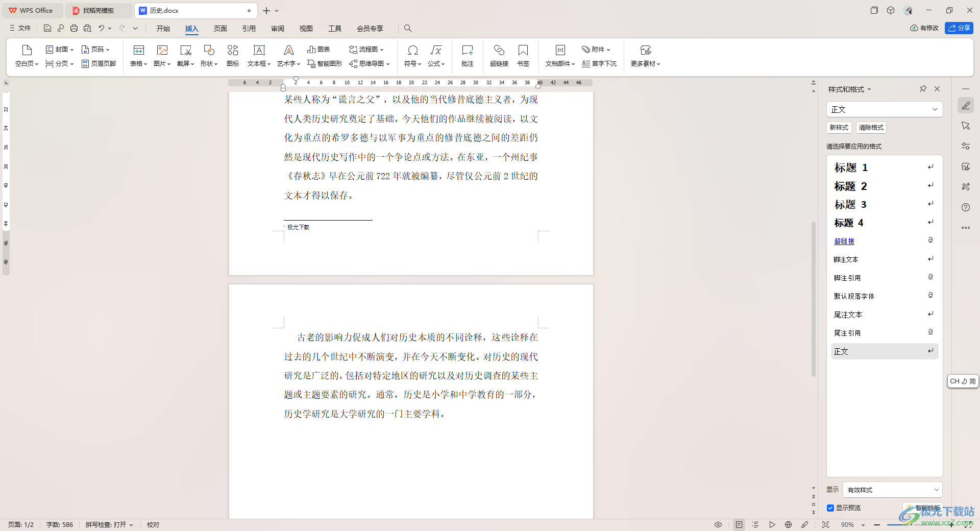Open the 截屏 screenshot tool
The height and width of the screenshot is (531, 980).
[x=186, y=56]
